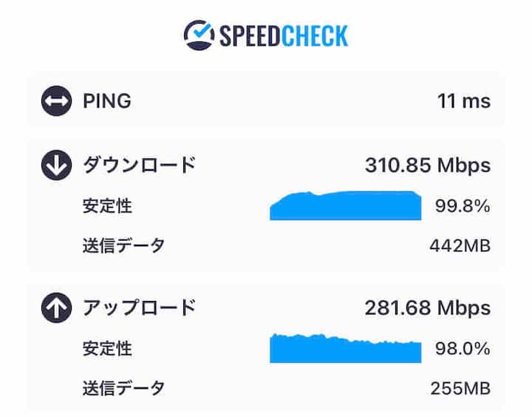The image size is (532, 417).
Task: Click the 281.68 Mbps upload speed
Action: 427,307
